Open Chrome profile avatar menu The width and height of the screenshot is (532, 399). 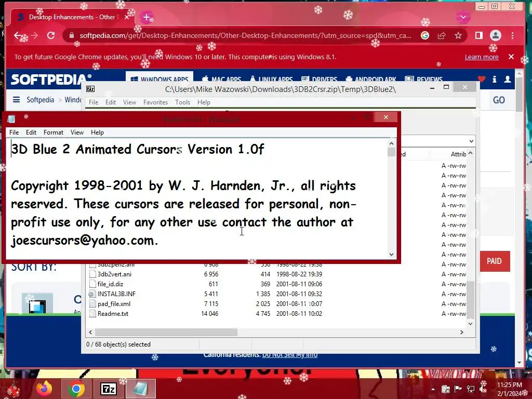(x=496, y=35)
